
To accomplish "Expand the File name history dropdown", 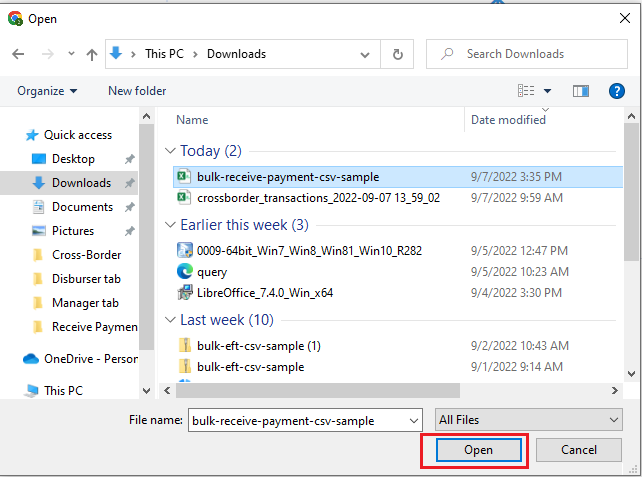I will click(x=413, y=420).
